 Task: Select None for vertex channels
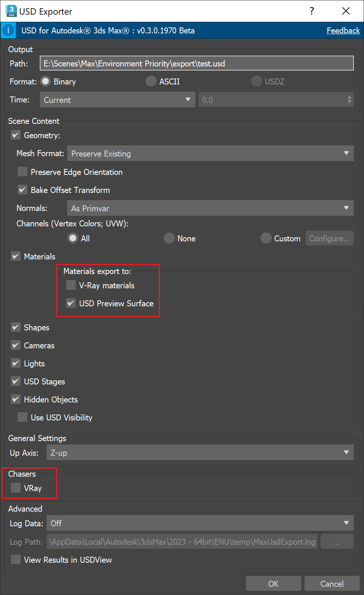tap(169, 238)
